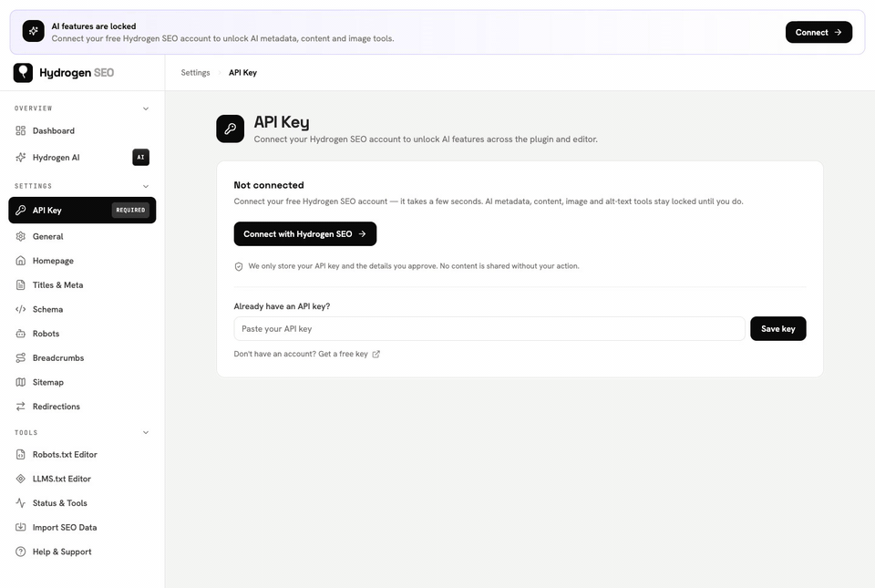The width and height of the screenshot is (875, 588).
Task: Click the Hydrogen SEO logo icon
Action: [23, 73]
